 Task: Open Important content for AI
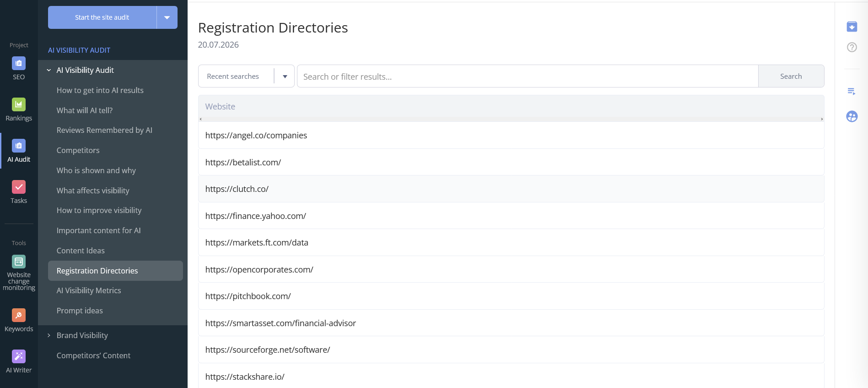pos(98,230)
